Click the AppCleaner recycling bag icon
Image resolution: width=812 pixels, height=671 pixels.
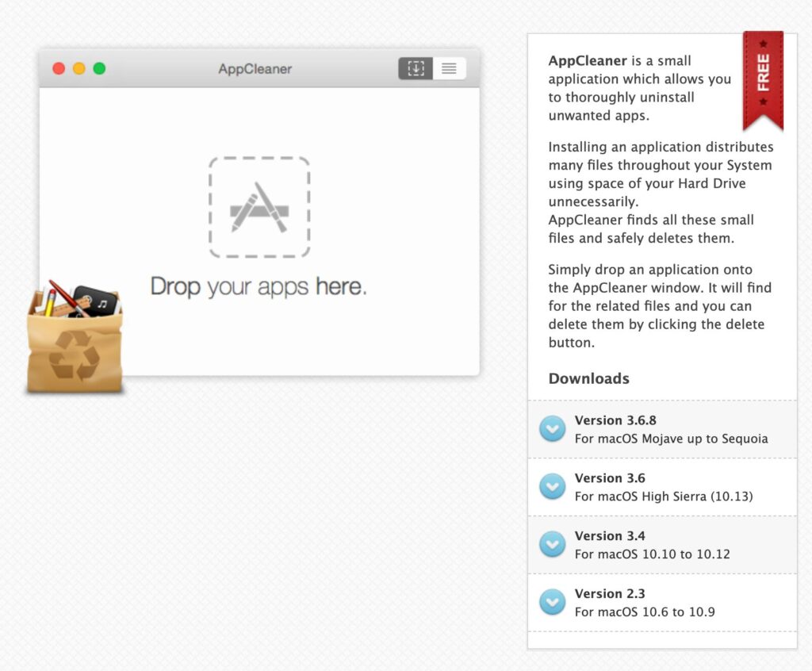click(x=75, y=337)
